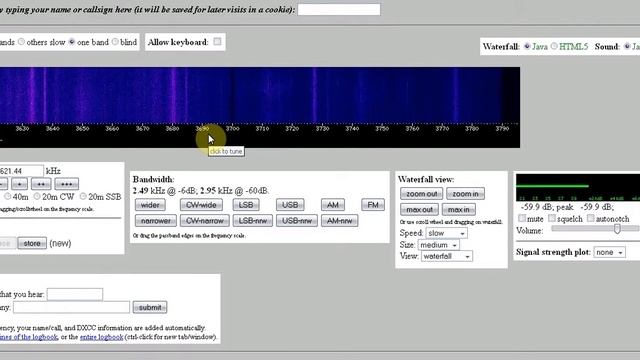This screenshot has width=640, height=360.
Task: Switch to FM mode
Action: [x=373, y=205]
